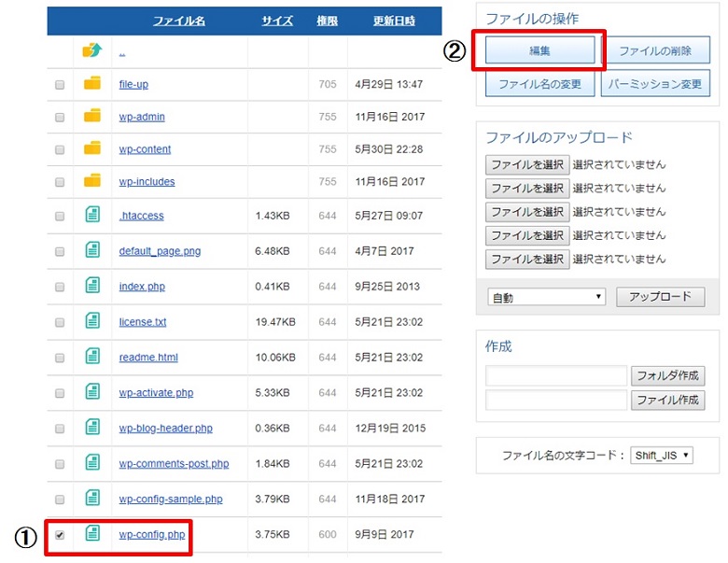This screenshot has height=563, width=728.
Task: Select the wp-config-sample.php checkbox
Action: tap(60, 500)
